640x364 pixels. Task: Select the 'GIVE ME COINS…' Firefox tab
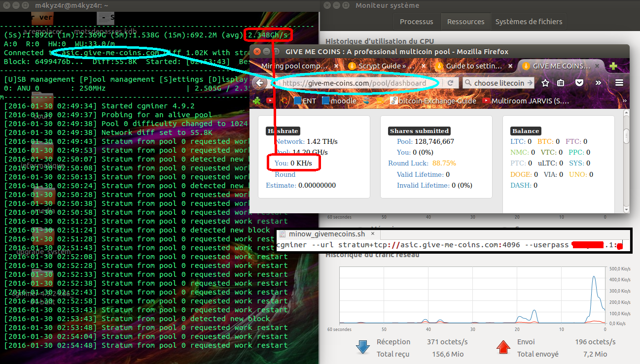(560, 66)
